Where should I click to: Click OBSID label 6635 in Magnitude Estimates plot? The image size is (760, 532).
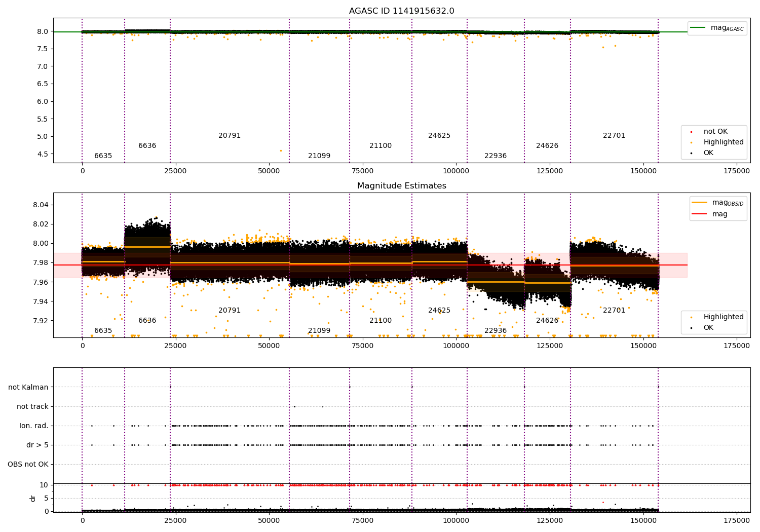tap(103, 331)
